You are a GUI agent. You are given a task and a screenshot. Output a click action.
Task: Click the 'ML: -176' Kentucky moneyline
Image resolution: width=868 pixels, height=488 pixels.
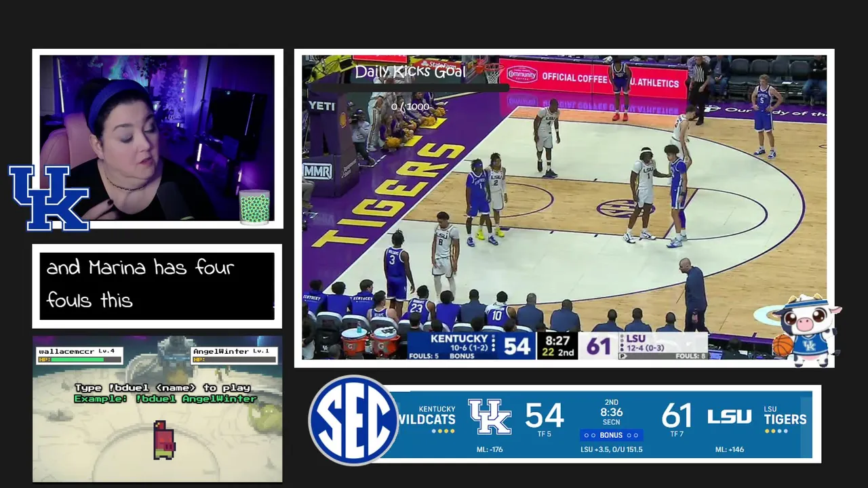click(490, 449)
